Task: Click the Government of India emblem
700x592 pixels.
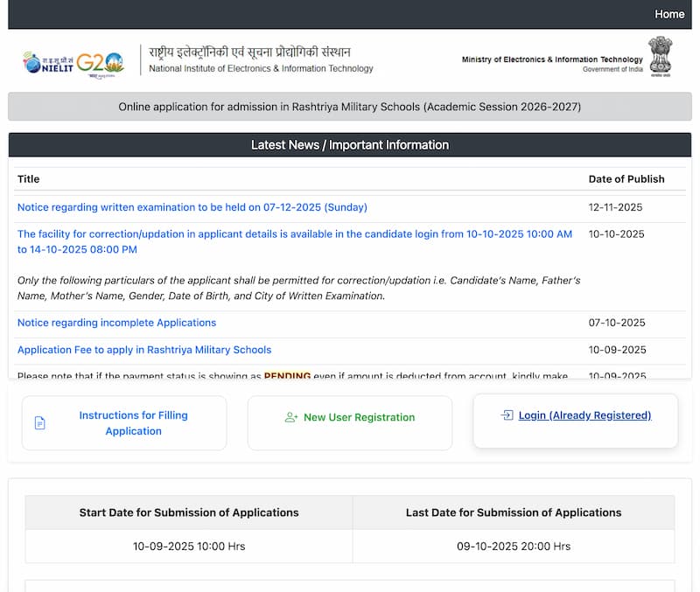Action: [x=660, y=57]
